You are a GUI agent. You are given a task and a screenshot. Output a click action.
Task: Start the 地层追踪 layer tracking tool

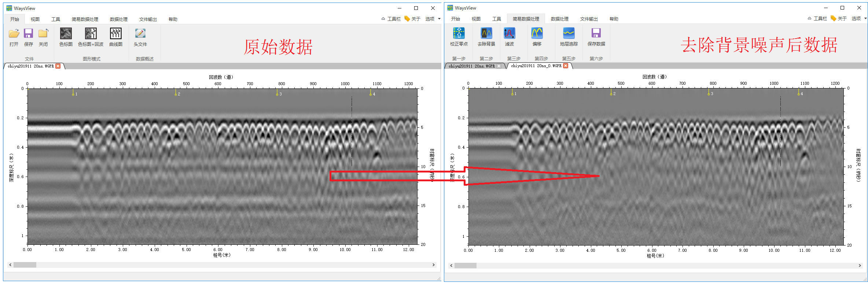[x=569, y=36]
